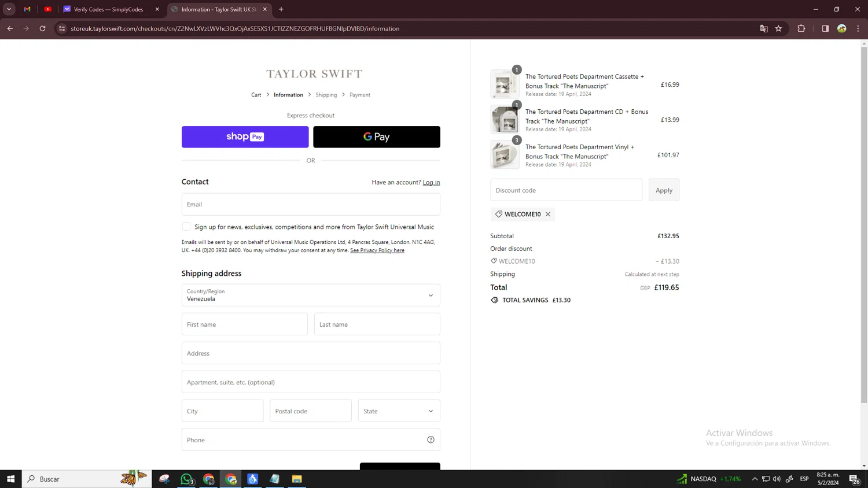Click the £119.65 total amount
868x488 pixels.
click(x=667, y=287)
